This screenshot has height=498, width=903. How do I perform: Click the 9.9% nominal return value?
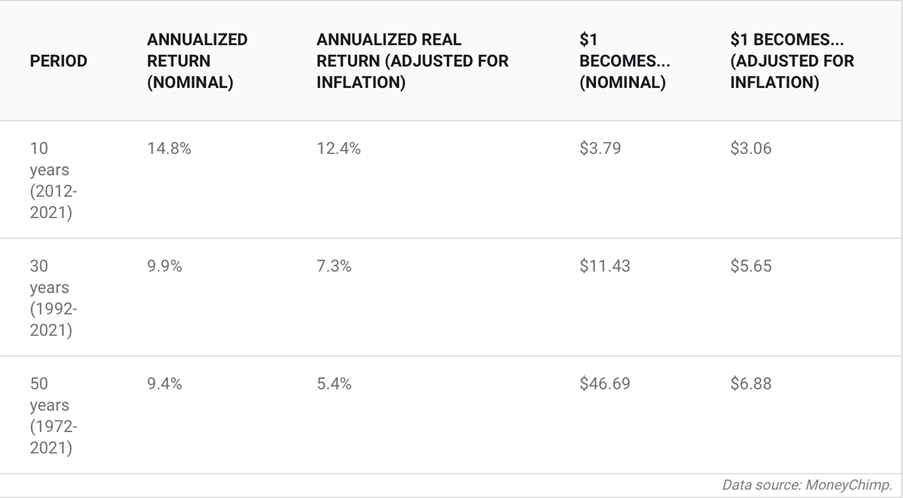coord(164,266)
